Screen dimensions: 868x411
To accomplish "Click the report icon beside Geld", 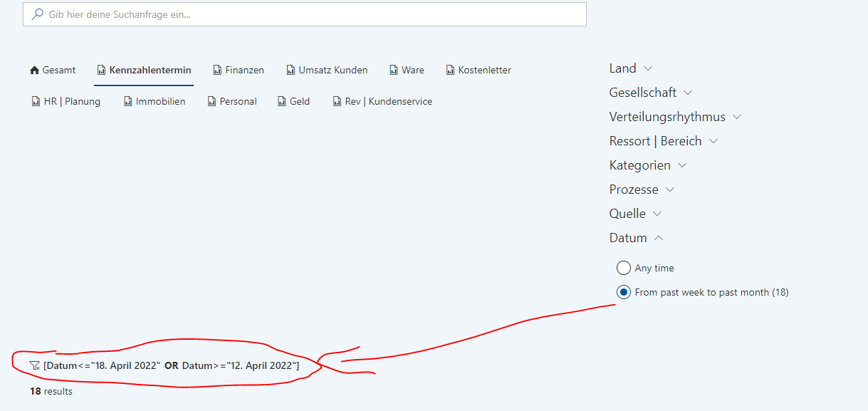I will (282, 101).
